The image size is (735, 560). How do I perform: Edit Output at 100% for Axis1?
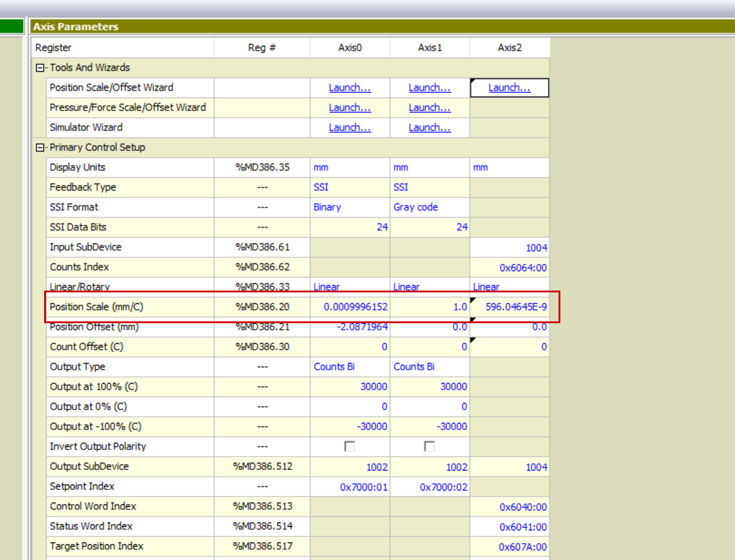[x=430, y=387]
